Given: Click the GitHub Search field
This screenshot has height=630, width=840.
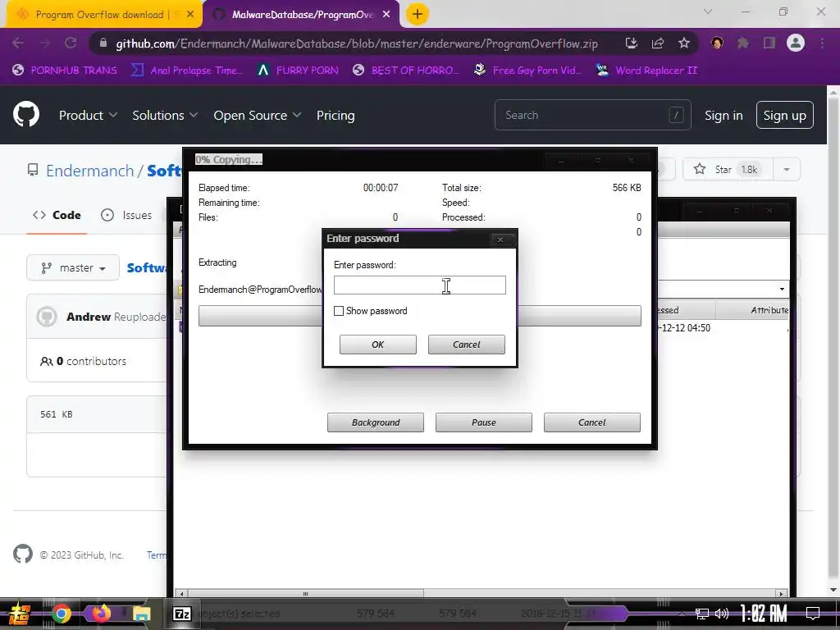Looking at the screenshot, I should (592, 115).
